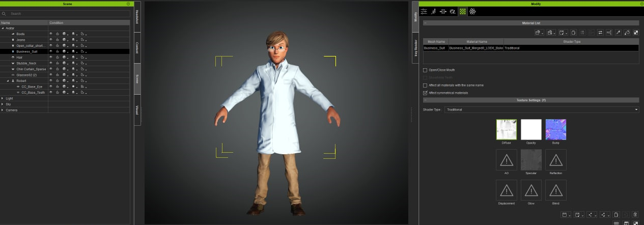644x225 pixels.
Task: Click the file icon for Stubble_Neck row
Action: (83, 63)
